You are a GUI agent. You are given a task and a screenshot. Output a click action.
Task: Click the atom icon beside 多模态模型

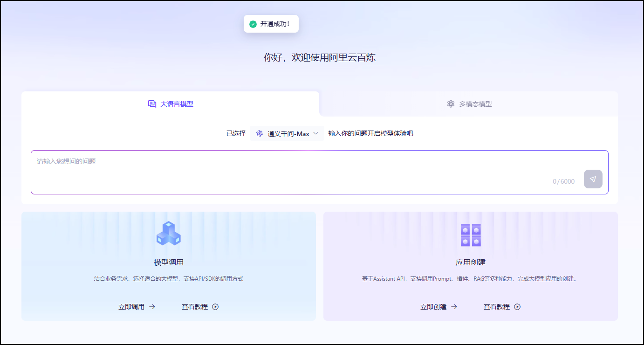[451, 104]
